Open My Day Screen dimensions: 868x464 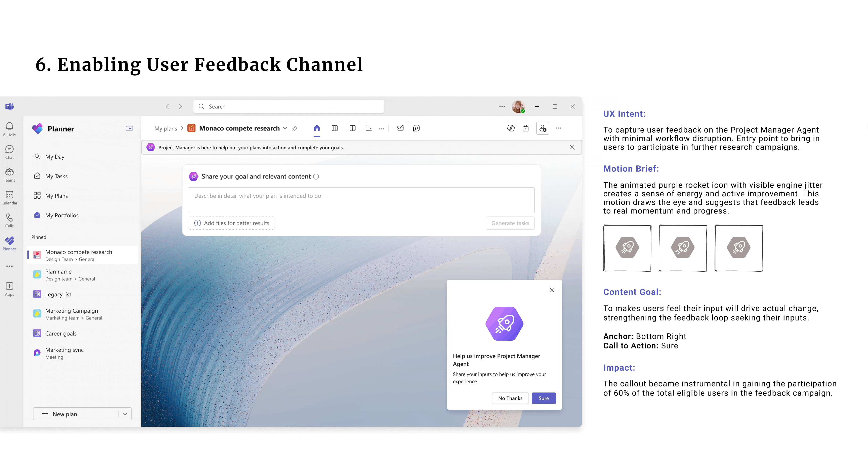(x=82, y=156)
